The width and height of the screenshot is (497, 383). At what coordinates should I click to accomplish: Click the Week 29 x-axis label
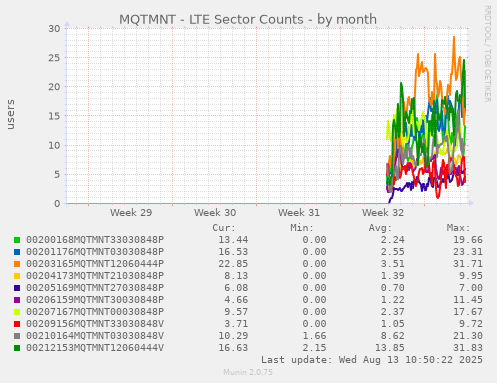pyautogui.click(x=131, y=213)
